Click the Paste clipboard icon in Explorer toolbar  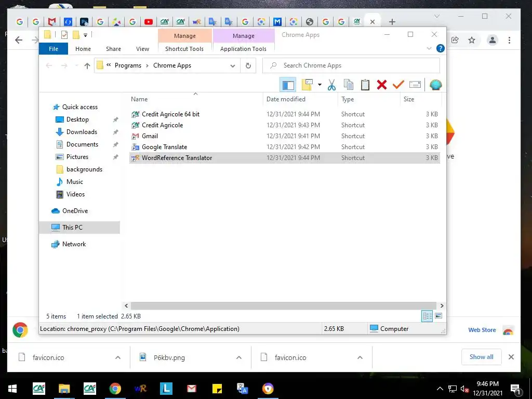pyautogui.click(x=365, y=85)
